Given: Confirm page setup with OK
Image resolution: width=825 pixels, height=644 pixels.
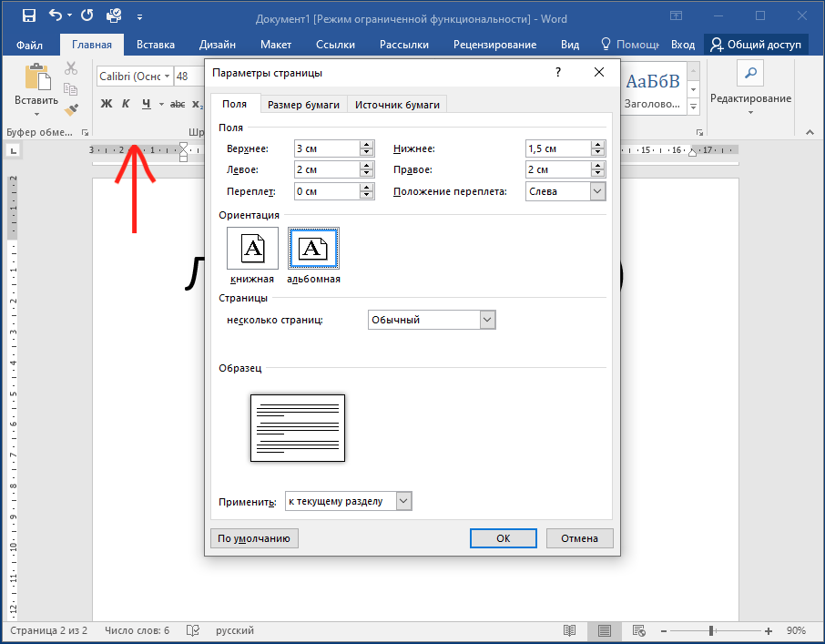Looking at the screenshot, I should click(x=504, y=538).
